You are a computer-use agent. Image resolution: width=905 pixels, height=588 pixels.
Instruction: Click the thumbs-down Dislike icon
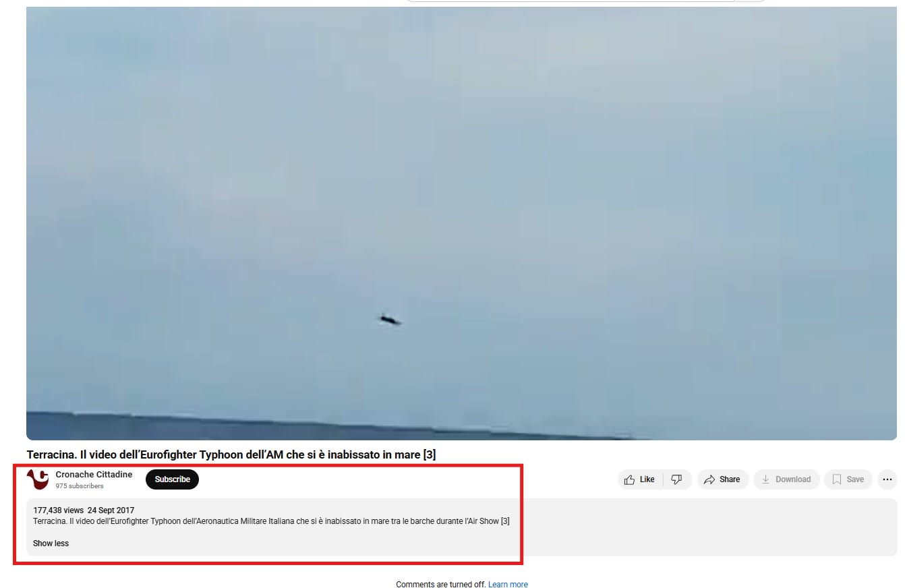coord(677,479)
